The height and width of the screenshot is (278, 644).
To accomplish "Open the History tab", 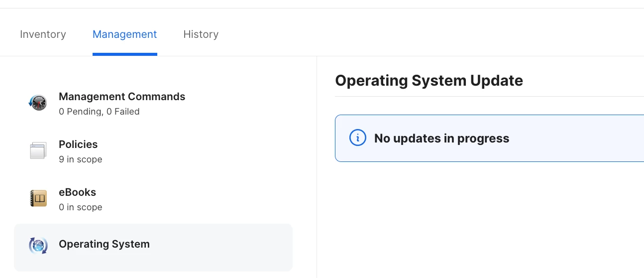I will point(201,34).
